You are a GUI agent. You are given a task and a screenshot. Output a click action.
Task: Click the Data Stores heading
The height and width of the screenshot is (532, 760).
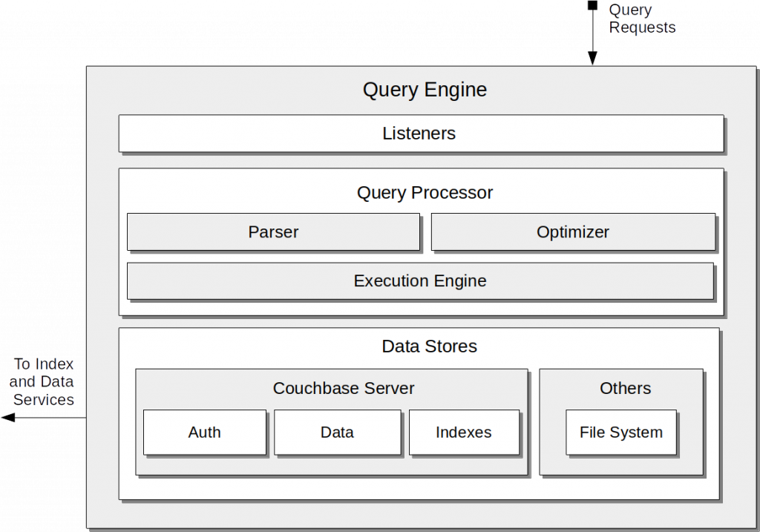click(429, 347)
